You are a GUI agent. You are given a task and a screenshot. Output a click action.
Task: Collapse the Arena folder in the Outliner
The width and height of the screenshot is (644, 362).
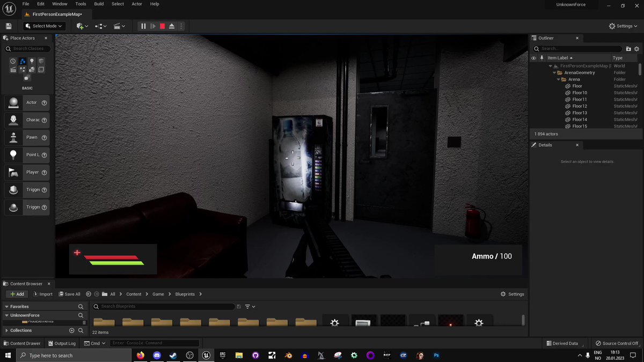coord(558,79)
